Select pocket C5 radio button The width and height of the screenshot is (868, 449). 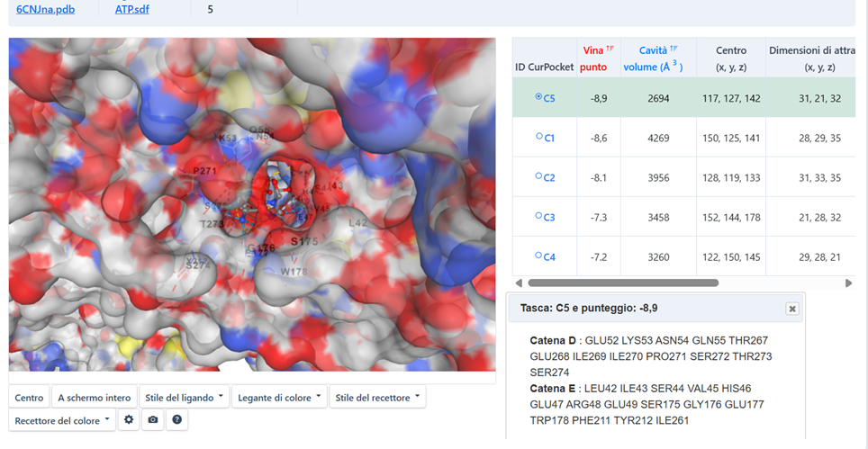coord(538,97)
